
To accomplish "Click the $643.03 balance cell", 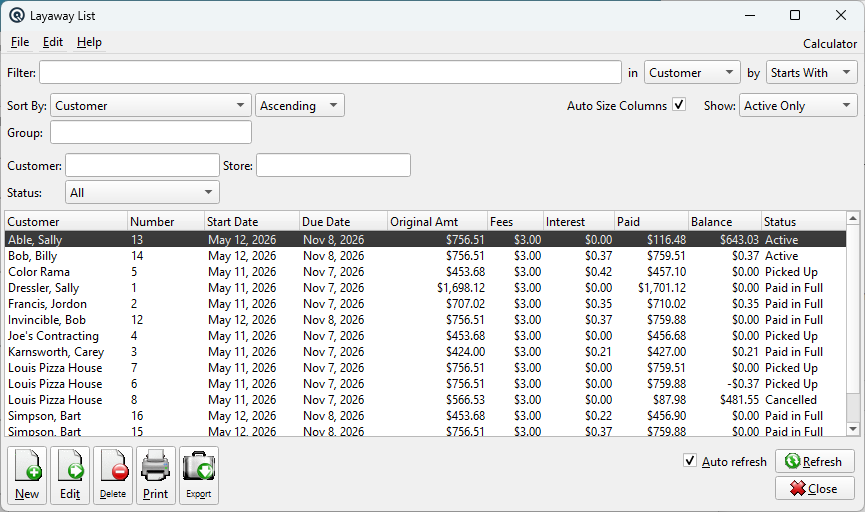I will (x=739, y=239).
